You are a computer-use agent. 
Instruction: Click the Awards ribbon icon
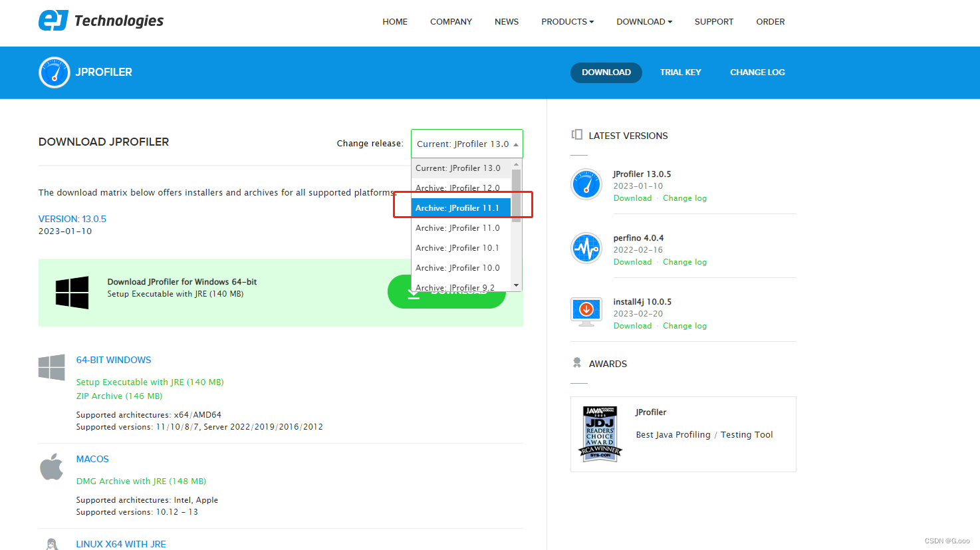click(576, 363)
